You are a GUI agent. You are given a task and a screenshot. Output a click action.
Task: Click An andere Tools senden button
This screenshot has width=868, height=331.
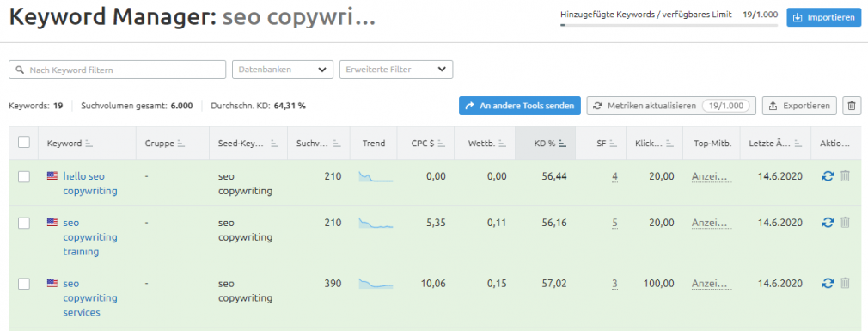(520, 106)
